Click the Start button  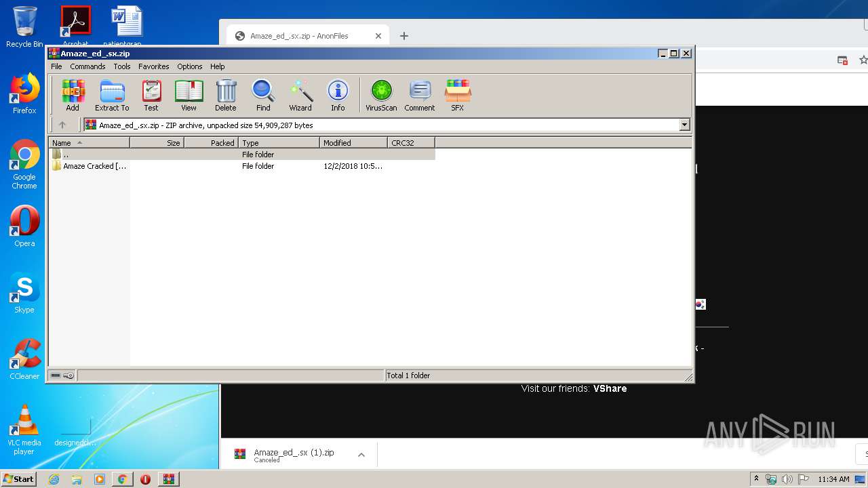(19, 479)
